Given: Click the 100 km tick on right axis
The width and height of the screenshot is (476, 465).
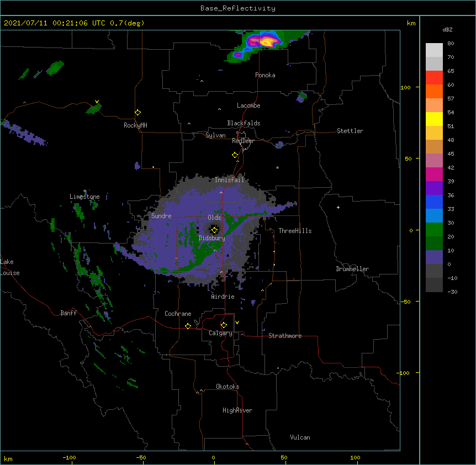Looking at the screenshot, I should 405,87.
